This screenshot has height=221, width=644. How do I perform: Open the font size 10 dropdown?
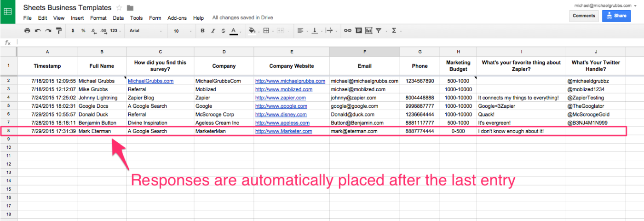point(182,31)
